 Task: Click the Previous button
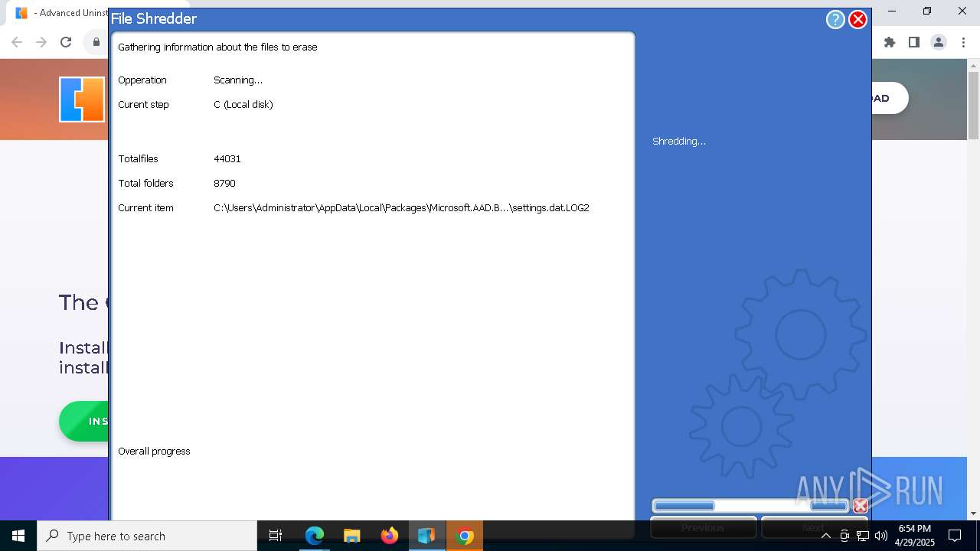tap(703, 527)
